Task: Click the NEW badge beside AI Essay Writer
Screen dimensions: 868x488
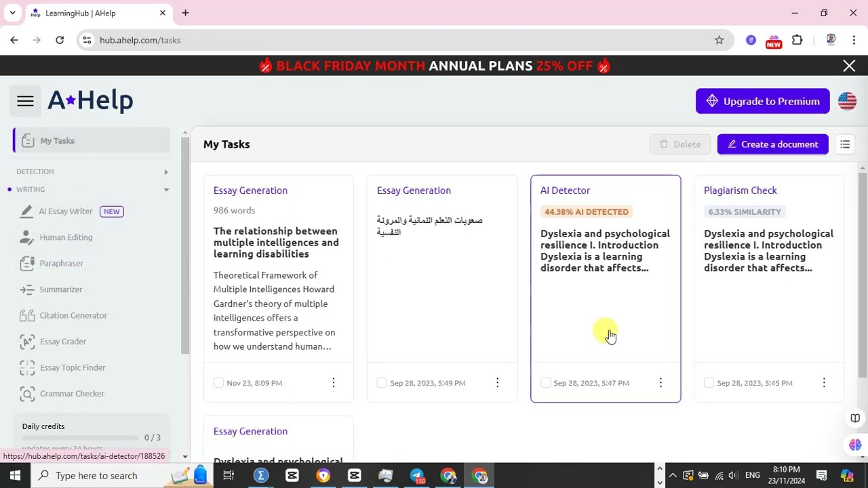Action: pyautogui.click(x=112, y=211)
